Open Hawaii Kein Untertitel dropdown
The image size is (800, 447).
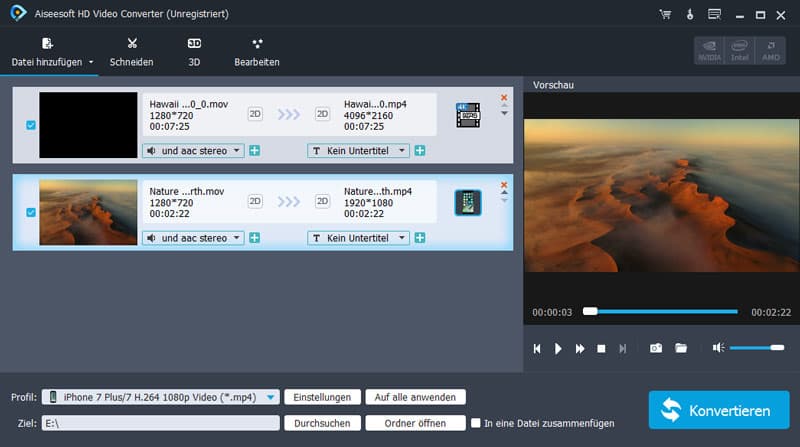[x=358, y=151]
